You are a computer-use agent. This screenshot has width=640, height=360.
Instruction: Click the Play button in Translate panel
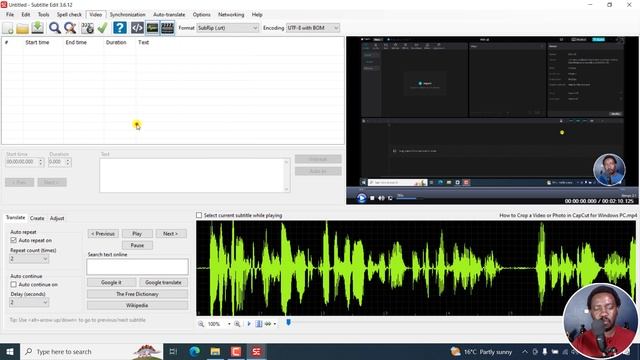pos(137,234)
